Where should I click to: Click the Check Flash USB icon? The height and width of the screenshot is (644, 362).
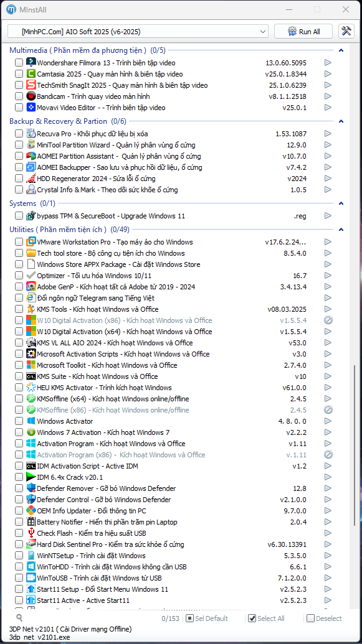click(31, 533)
